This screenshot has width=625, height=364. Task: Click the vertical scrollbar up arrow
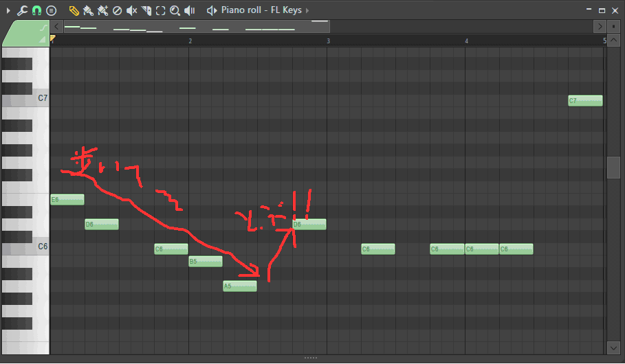(x=613, y=41)
